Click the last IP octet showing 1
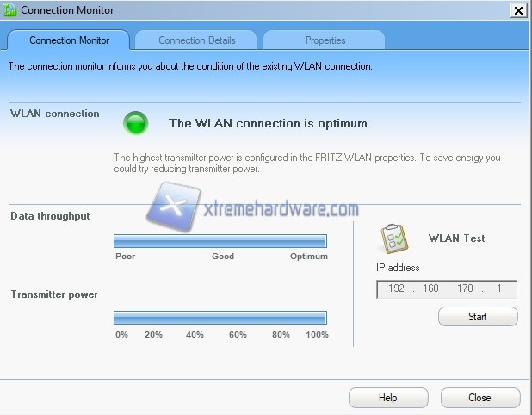This screenshot has height=415, width=532. pos(500,289)
